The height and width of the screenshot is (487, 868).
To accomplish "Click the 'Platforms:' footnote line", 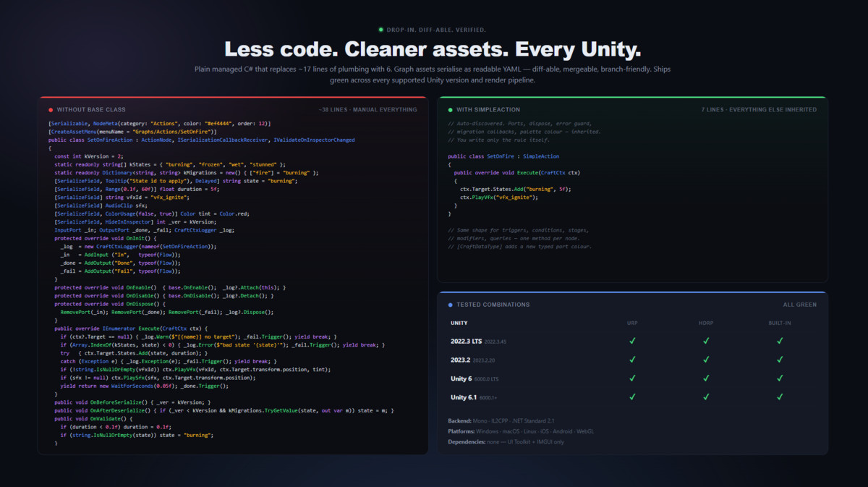I will coord(521,431).
